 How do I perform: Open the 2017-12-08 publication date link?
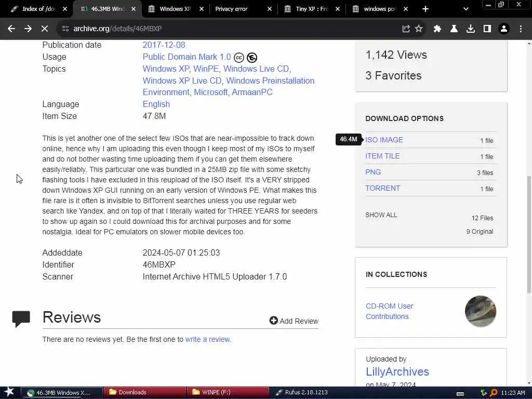(164, 45)
